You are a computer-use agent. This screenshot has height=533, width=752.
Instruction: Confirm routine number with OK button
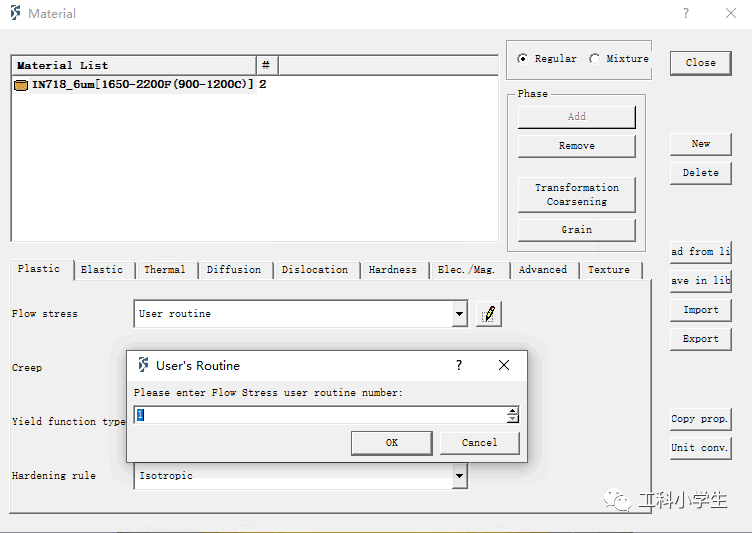tap(392, 442)
